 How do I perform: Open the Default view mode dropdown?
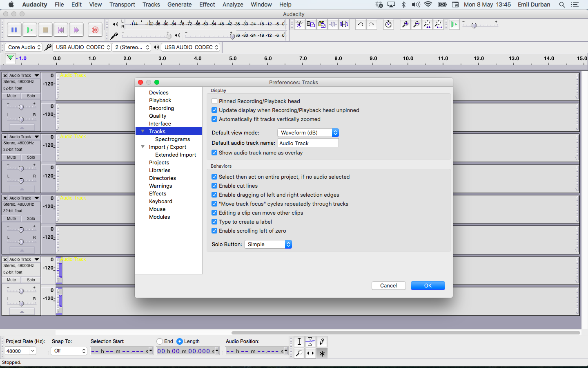pyautogui.click(x=308, y=132)
